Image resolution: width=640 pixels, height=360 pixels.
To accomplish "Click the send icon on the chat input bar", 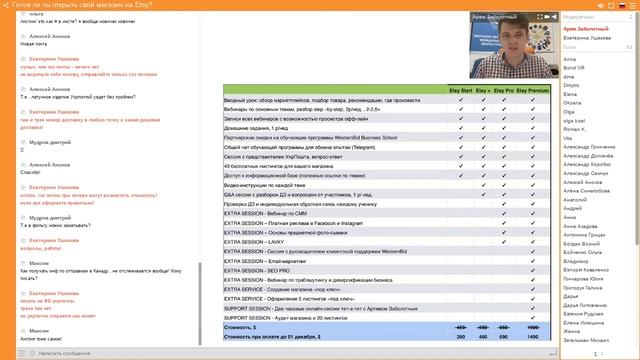I will tap(553, 353).
